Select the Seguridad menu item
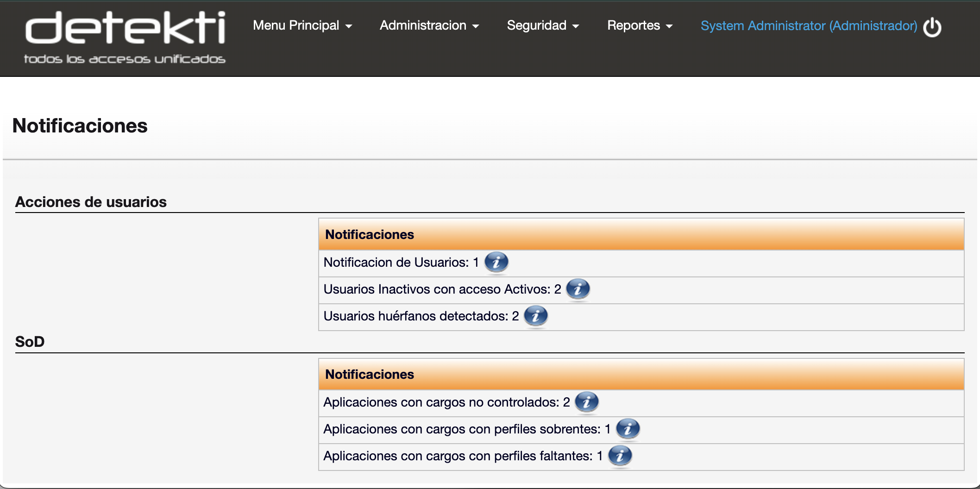The height and width of the screenshot is (489, 980). click(x=537, y=25)
